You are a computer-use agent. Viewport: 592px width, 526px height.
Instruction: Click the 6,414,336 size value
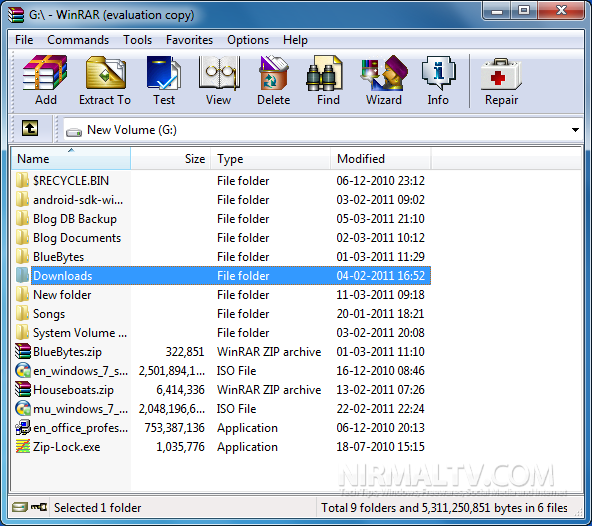coord(180,389)
